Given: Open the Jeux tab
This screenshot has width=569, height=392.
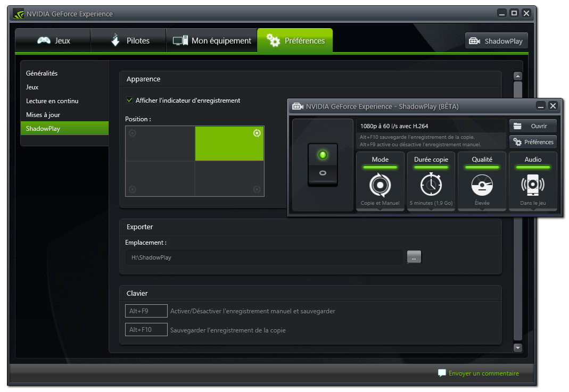Looking at the screenshot, I should (53, 40).
